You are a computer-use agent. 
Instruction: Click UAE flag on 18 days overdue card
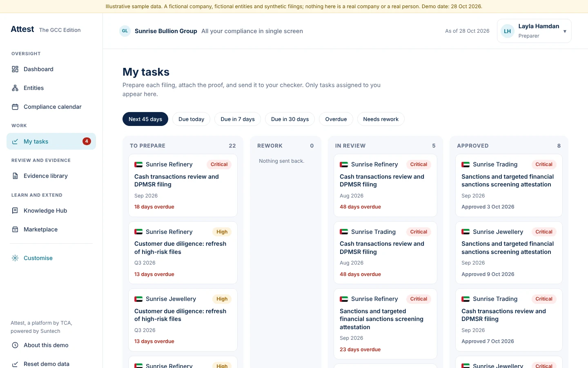138,164
